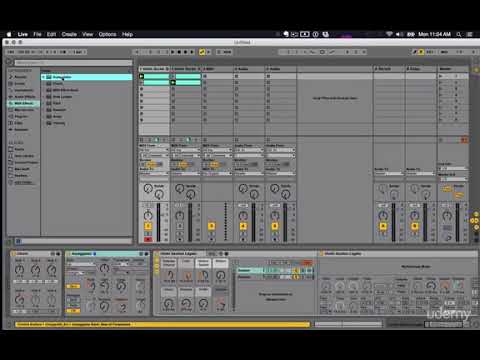Click the browser search field
This screenshot has height=360, width=480.
(x=73, y=63)
